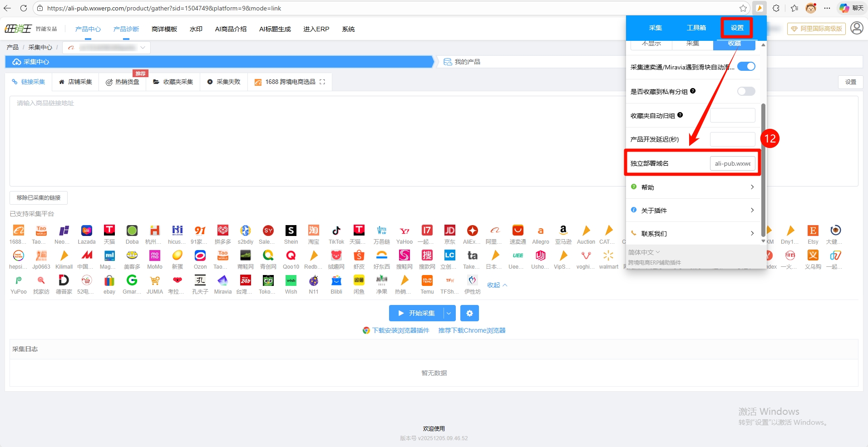Enable 是否收藏到私有分组 toggle

[746, 91]
